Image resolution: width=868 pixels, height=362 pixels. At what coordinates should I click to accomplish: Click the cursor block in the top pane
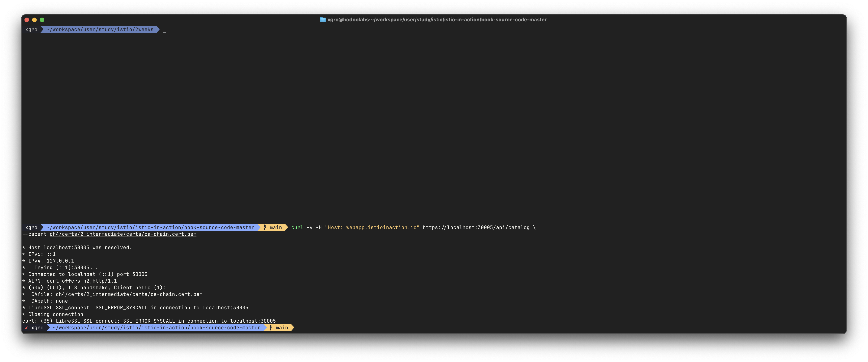pyautogui.click(x=164, y=29)
